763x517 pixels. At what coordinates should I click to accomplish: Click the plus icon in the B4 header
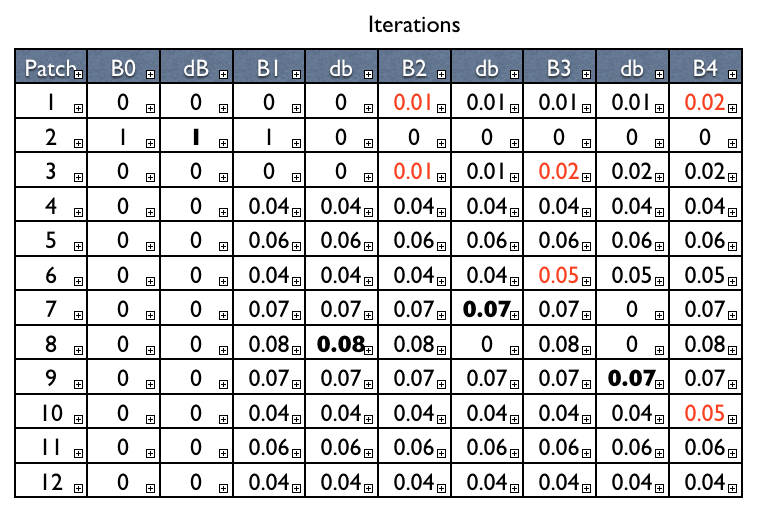[732, 73]
